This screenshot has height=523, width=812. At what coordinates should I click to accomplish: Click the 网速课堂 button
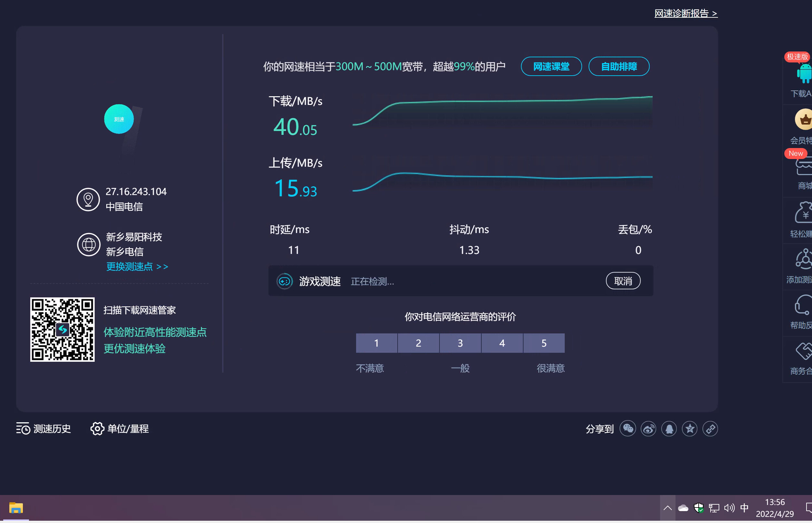[x=551, y=67]
